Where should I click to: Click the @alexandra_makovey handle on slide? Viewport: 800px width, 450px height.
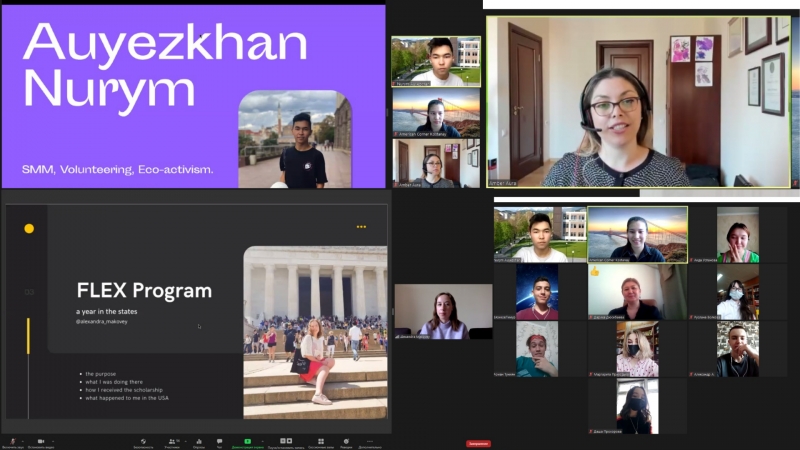point(103,321)
